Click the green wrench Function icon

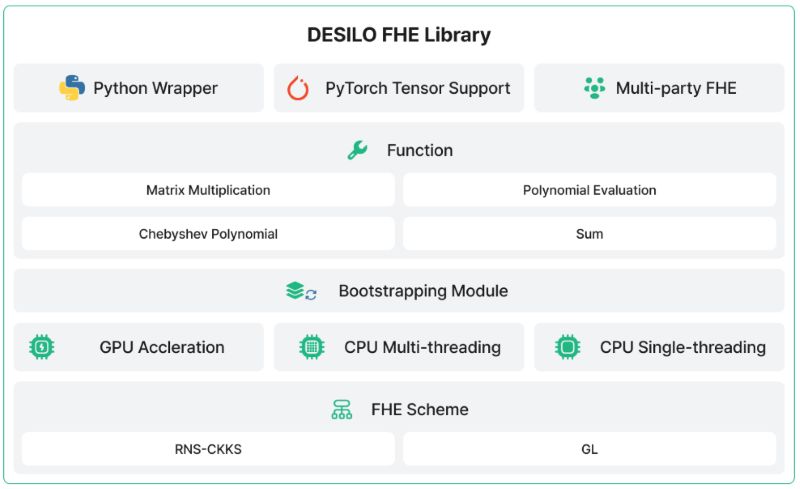358,150
